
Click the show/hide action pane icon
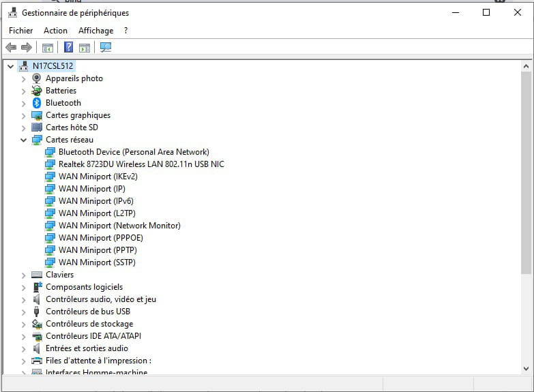point(85,47)
